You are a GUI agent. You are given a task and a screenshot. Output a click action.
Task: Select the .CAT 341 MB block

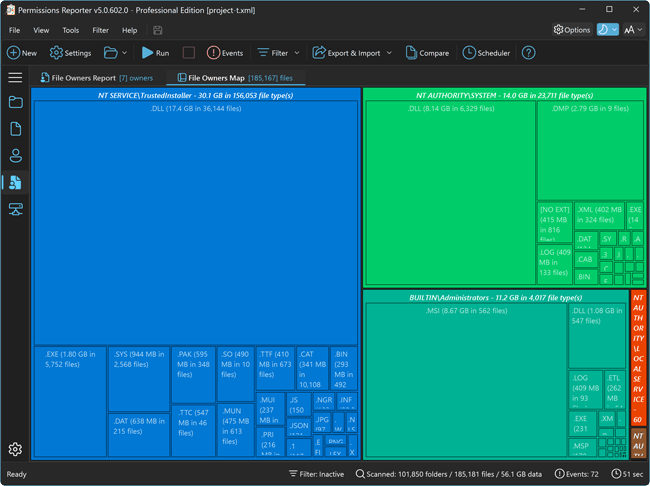tap(313, 369)
